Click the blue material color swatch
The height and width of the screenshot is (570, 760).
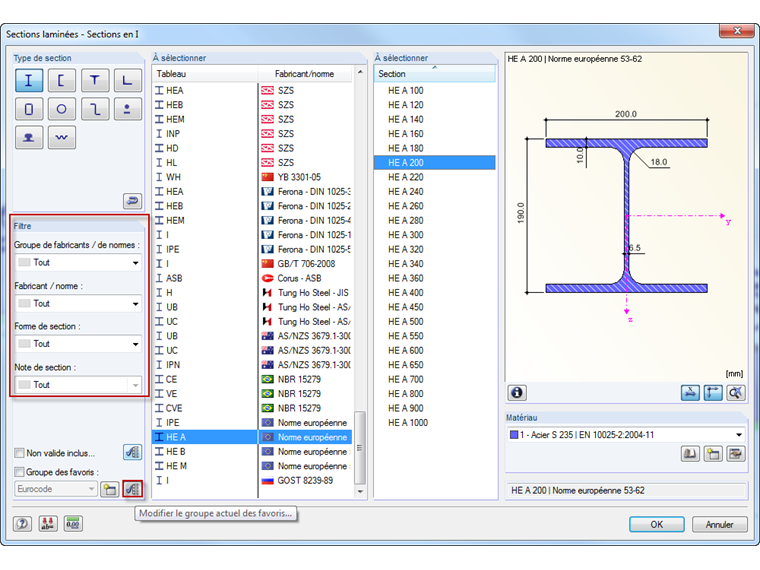(x=514, y=435)
